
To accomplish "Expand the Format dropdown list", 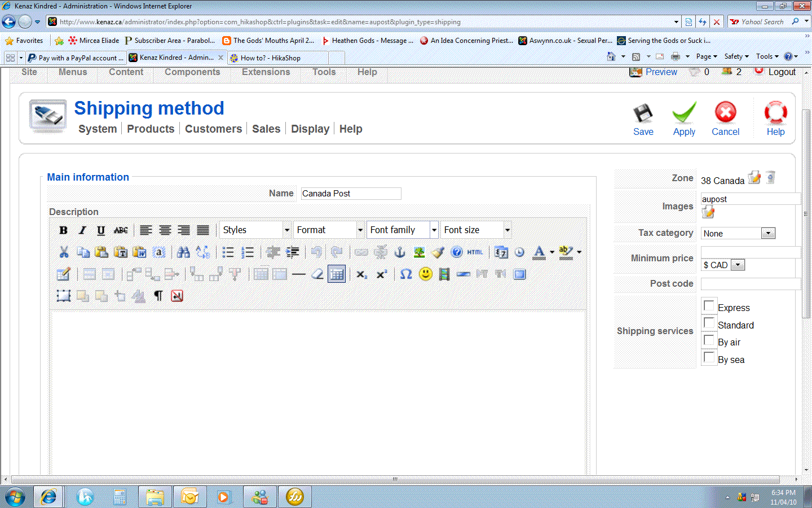I will click(x=329, y=230).
